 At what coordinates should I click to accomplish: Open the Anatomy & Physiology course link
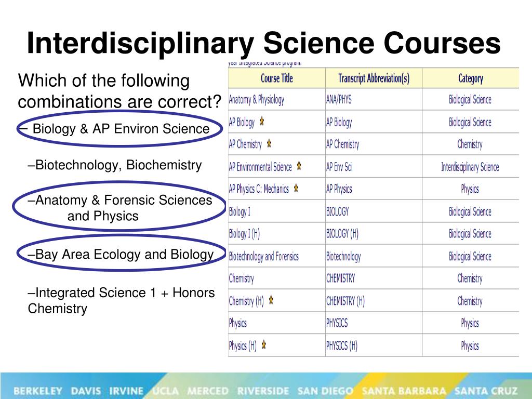click(257, 100)
